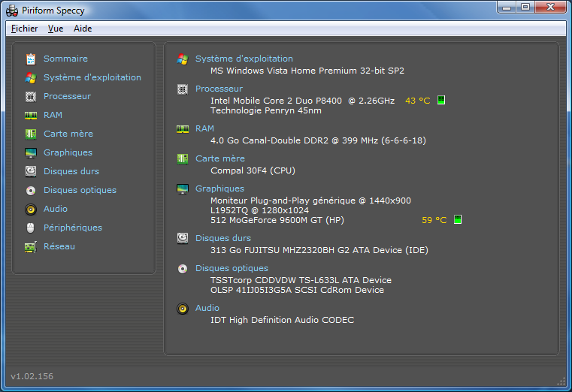This screenshot has width=572, height=392.
Task: Select Réseau in the sidebar
Action: 59,246
